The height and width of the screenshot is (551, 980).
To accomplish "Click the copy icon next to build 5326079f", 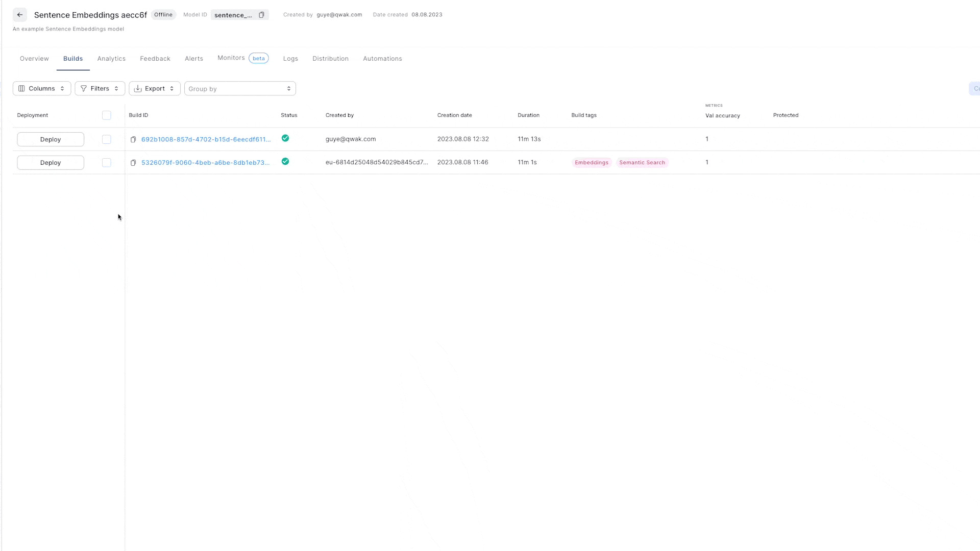I will (133, 162).
